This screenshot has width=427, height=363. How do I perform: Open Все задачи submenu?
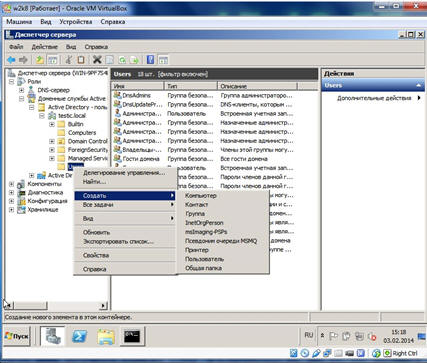(x=125, y=205)
